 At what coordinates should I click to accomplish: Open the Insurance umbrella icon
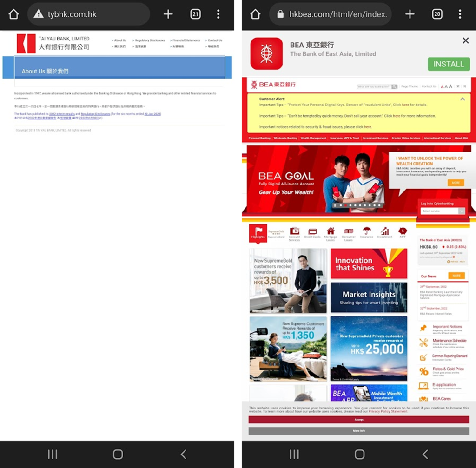[x=367, y=232]
